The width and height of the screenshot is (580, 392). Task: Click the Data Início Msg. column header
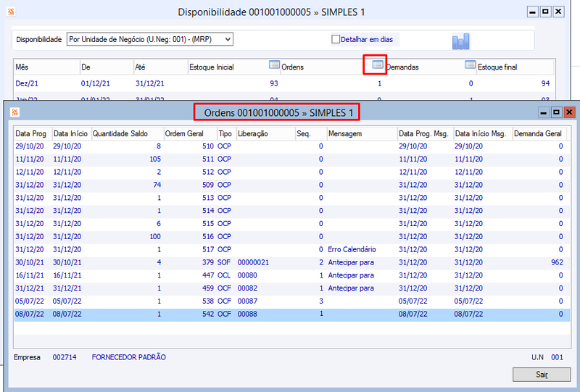click(x=483, y=133)
